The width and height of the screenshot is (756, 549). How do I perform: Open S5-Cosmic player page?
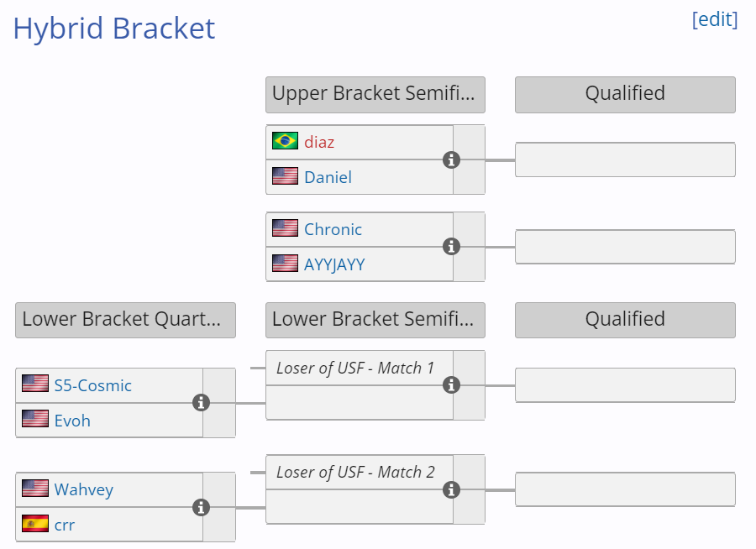tap(92, 385)
